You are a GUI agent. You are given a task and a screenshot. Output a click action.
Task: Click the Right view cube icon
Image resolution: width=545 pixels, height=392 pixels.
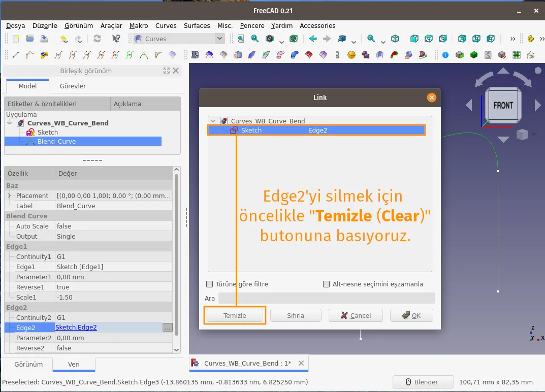[443, 39]
